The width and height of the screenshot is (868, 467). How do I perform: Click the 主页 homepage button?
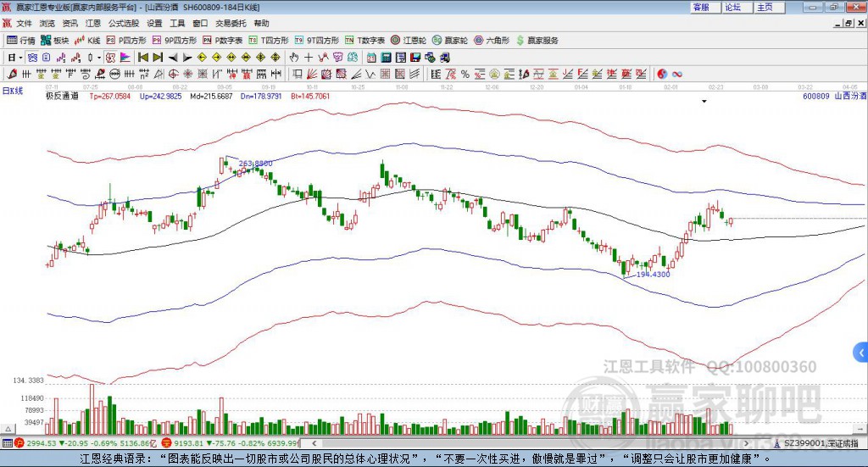(x=770, y=7)
